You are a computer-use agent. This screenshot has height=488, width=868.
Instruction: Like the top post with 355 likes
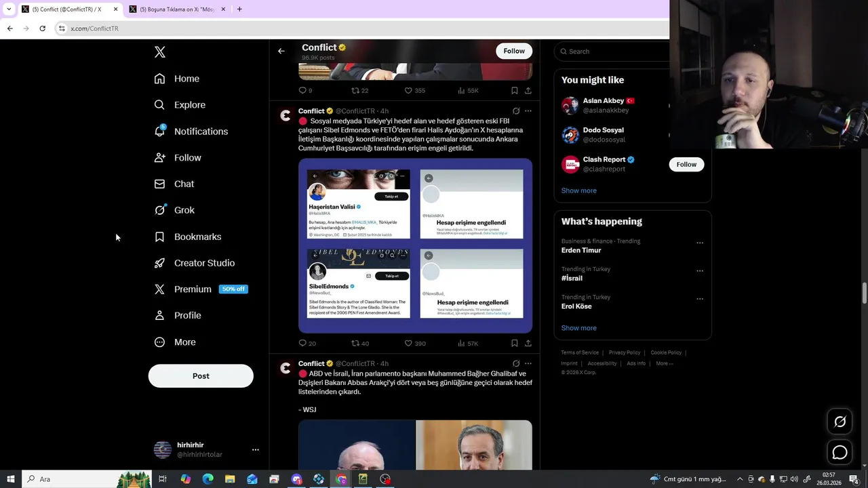(415, 91)
